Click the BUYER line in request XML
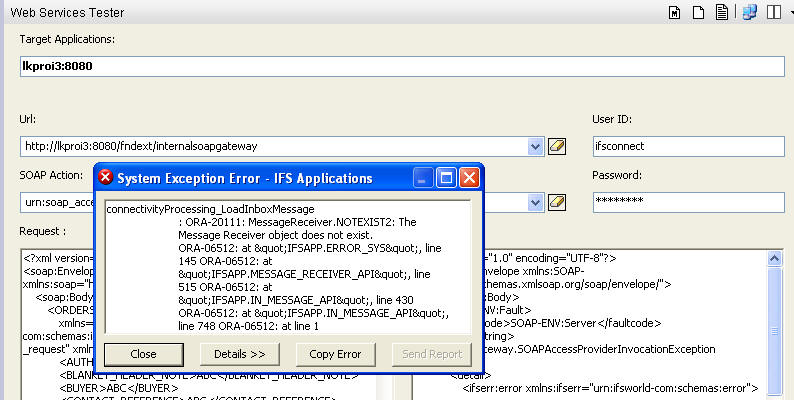 pyautogui.click(x=119, y=388)
